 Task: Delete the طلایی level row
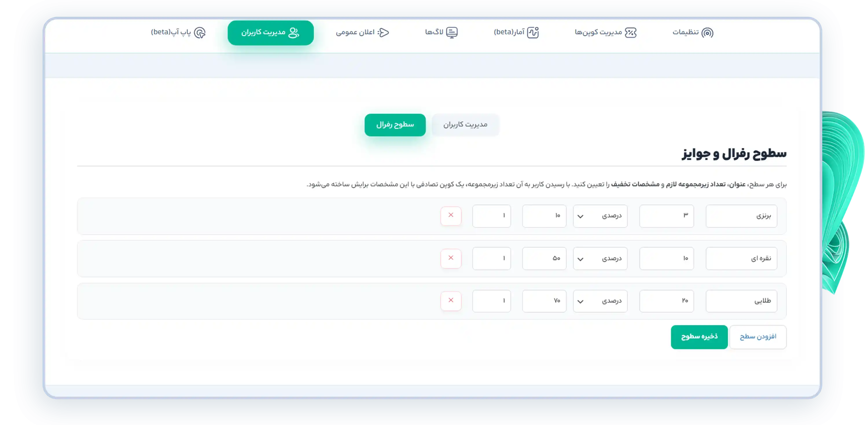point(451,301)
